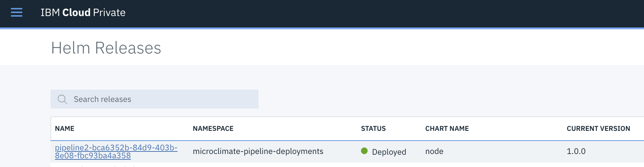Click the Deployed status text

pyautogui.click(x=389, y=152)
